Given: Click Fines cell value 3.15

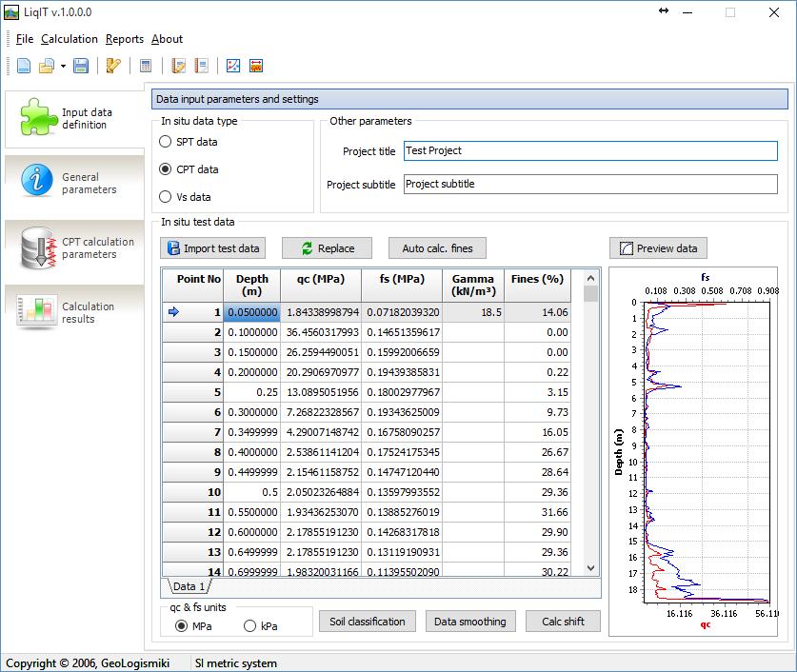Looking at the screenshot, I should click(x=537, y=392).
